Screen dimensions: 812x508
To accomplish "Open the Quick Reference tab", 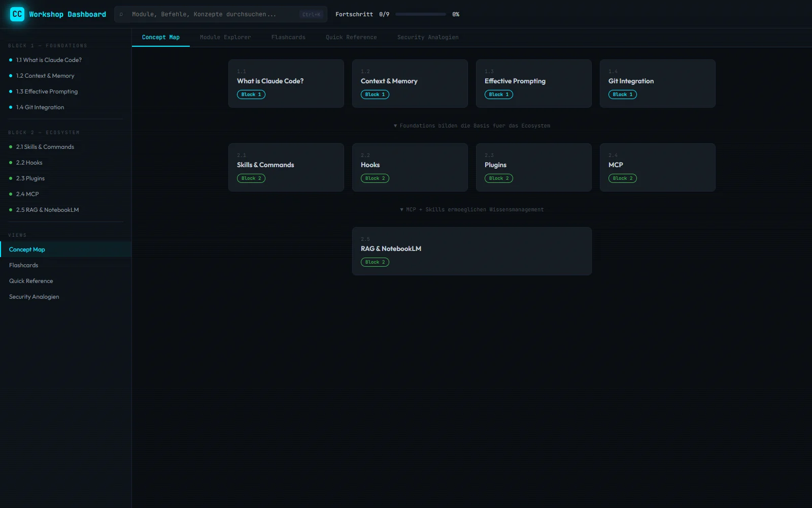I will click(x=351, y=37).
